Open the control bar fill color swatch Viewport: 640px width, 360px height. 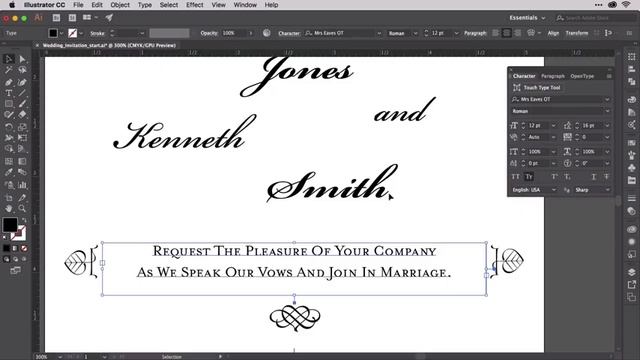pos(53,33)
